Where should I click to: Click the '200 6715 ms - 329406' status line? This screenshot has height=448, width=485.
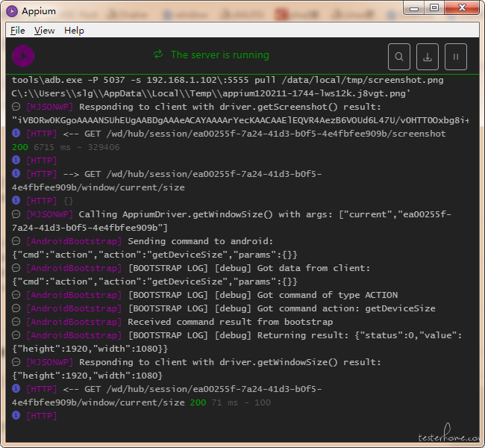pos(66,147)
